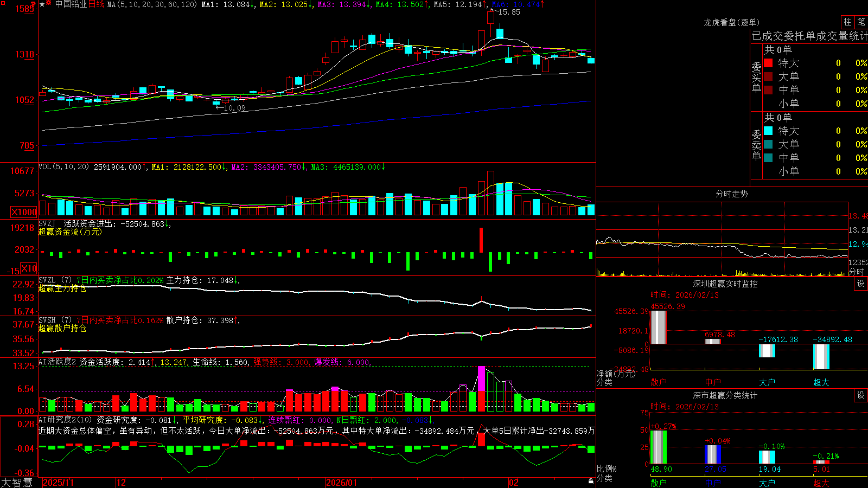Image resolution: width=868 pixels, height=488 pixels.
Task: Click the 超赢资金流(万元) legend
Action: (69, 232)
